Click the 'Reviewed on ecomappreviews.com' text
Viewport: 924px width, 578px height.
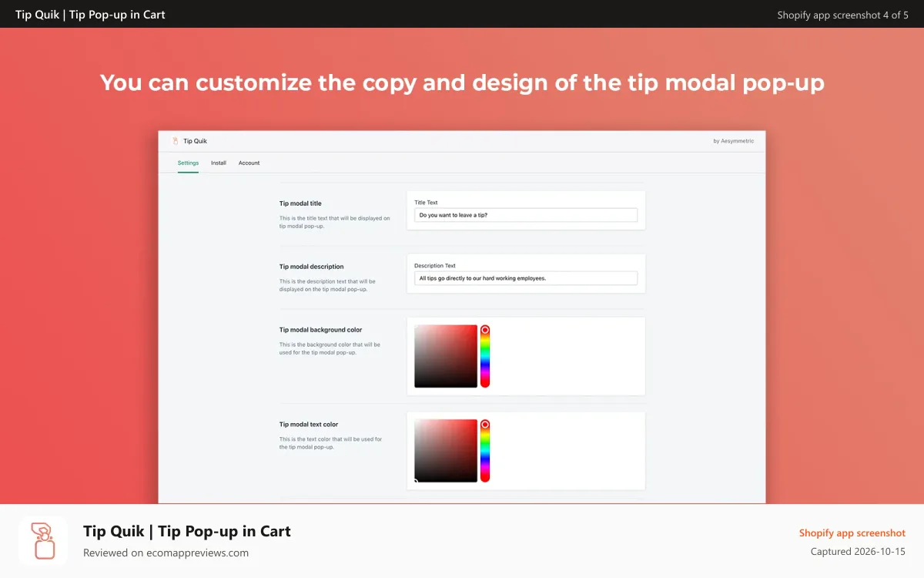166,553
